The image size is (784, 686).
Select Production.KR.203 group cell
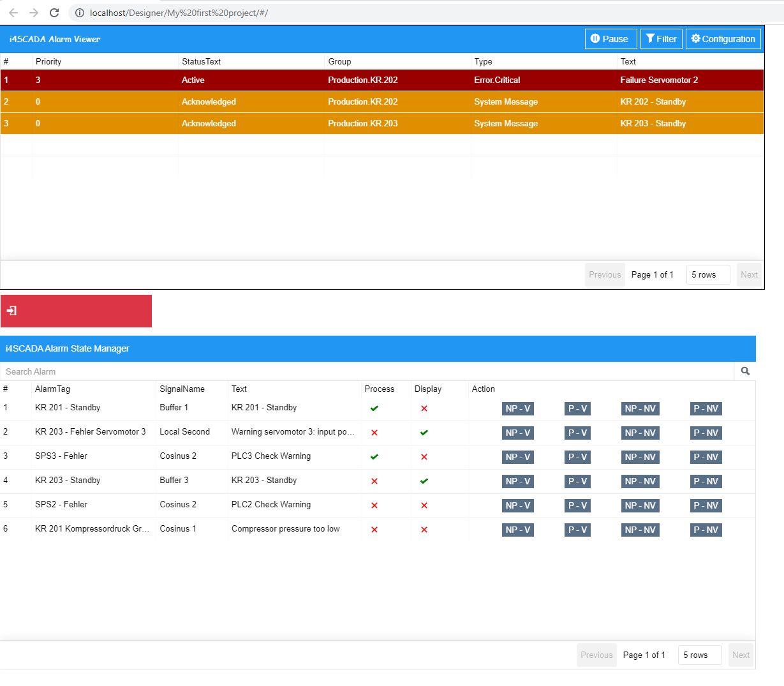point(362,123)
